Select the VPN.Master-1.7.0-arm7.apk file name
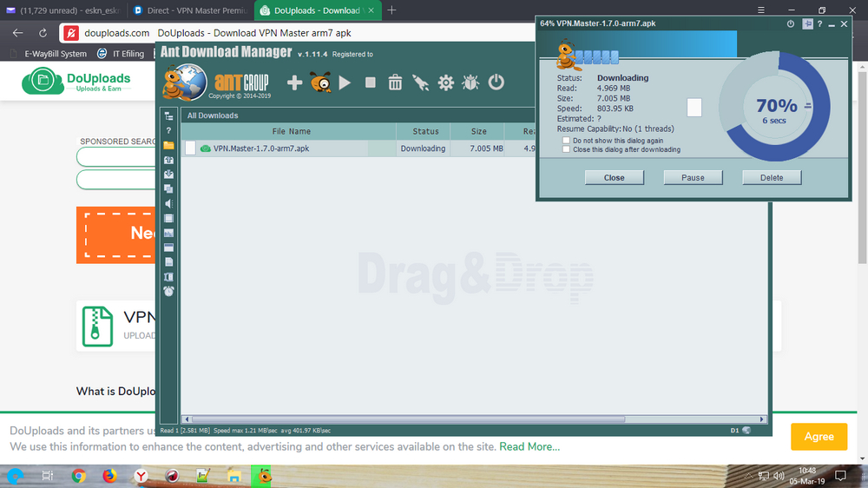The image size is (868, 488). [261, 148]
